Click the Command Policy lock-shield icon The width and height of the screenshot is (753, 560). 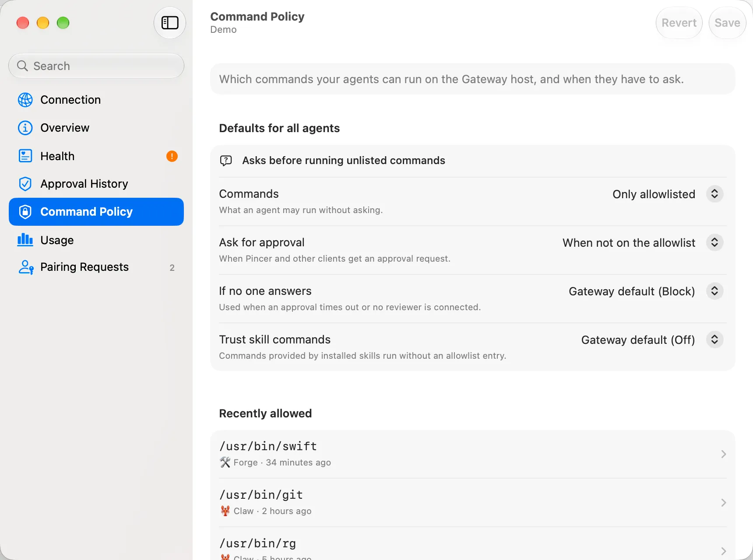[x=25, y=212]
